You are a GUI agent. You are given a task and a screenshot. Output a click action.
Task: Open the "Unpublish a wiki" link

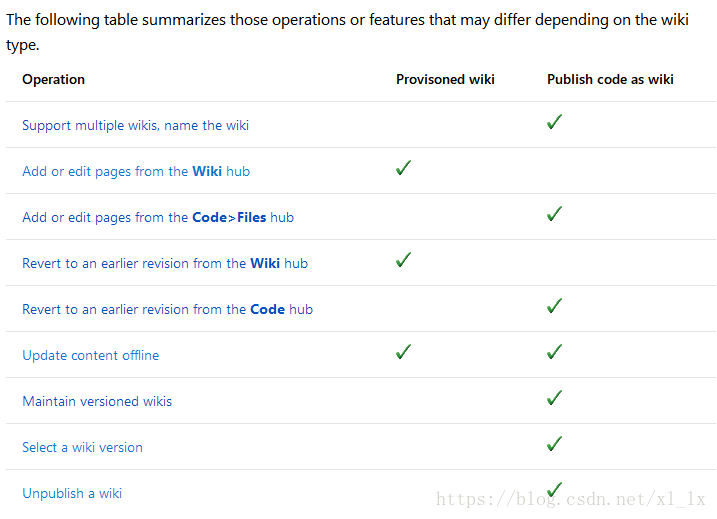(72, 493)
